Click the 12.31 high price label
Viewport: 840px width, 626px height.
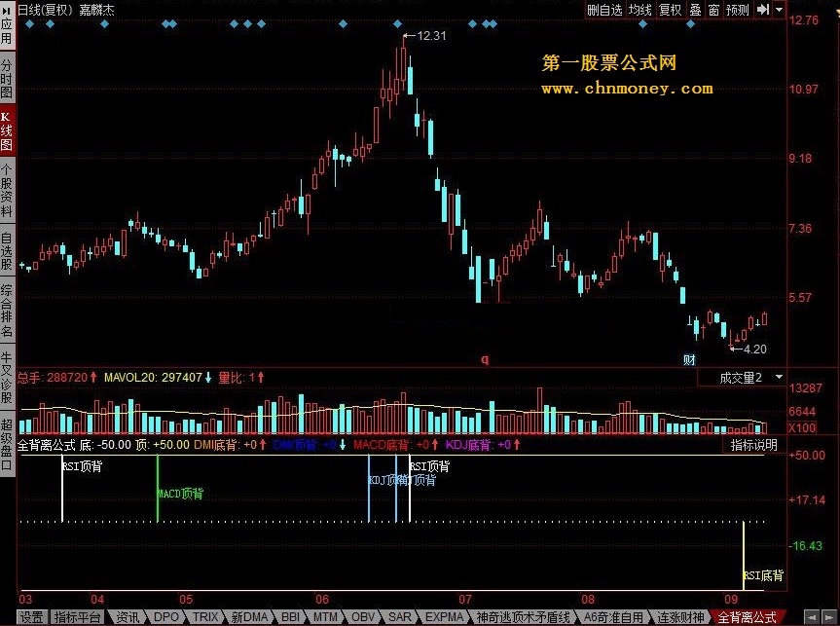[x=431, y=35]
